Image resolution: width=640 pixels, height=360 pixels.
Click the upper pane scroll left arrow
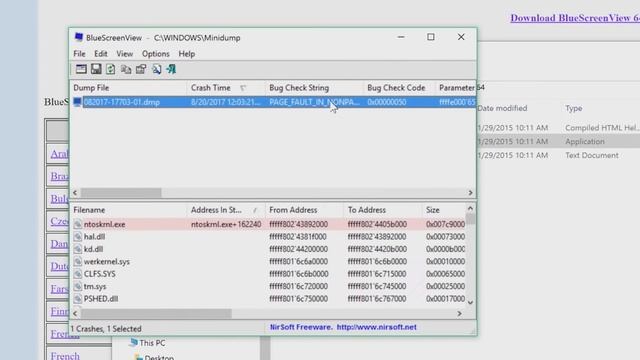(x=75, y=192)
